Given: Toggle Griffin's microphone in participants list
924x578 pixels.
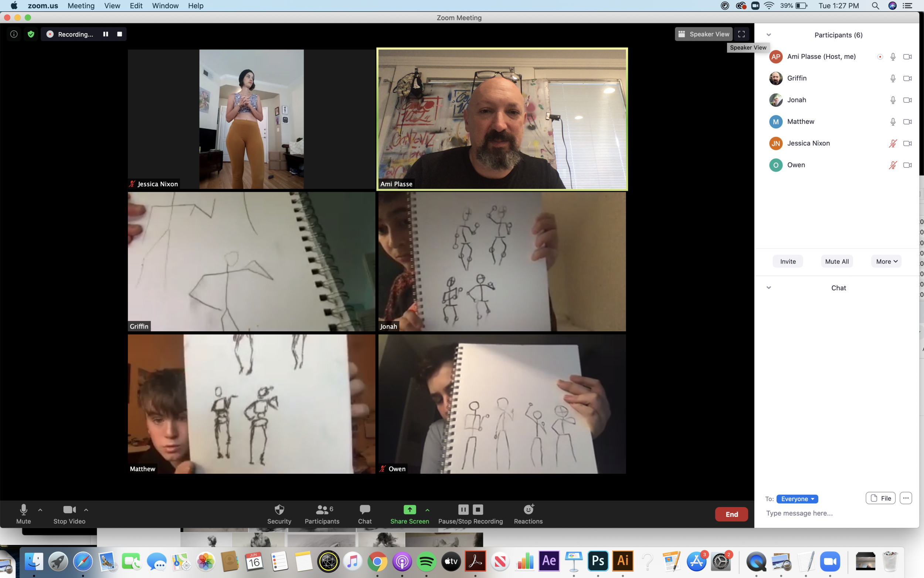Looking at the screenshot, I should 893,78.
